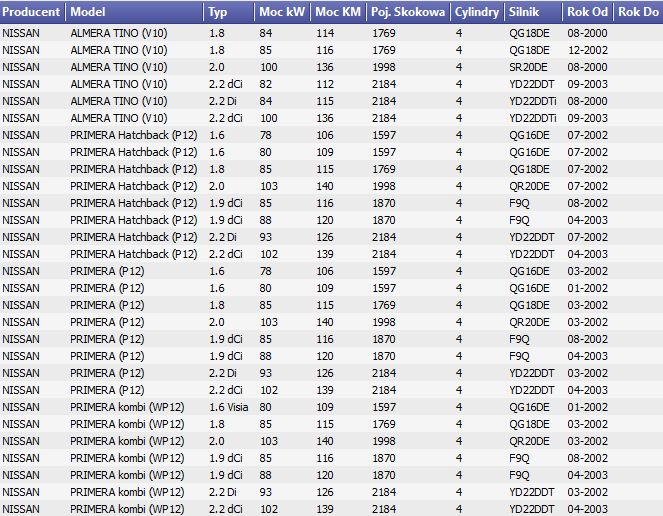Click 01-2002 in the PRIMERA (P12) row
Screen dimensions: 663x516
[x=588, y=288]
